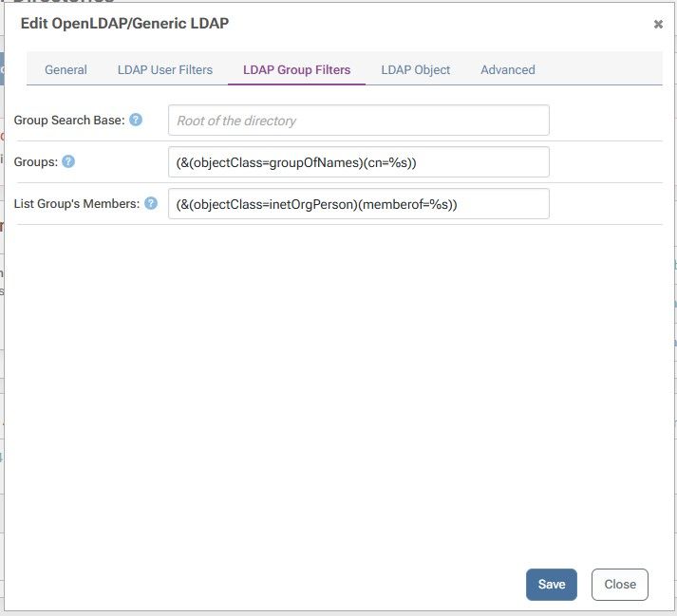The width and height of the screenshot is (677, 616).
Task: View help for List Group's Members
Action: 151,203
